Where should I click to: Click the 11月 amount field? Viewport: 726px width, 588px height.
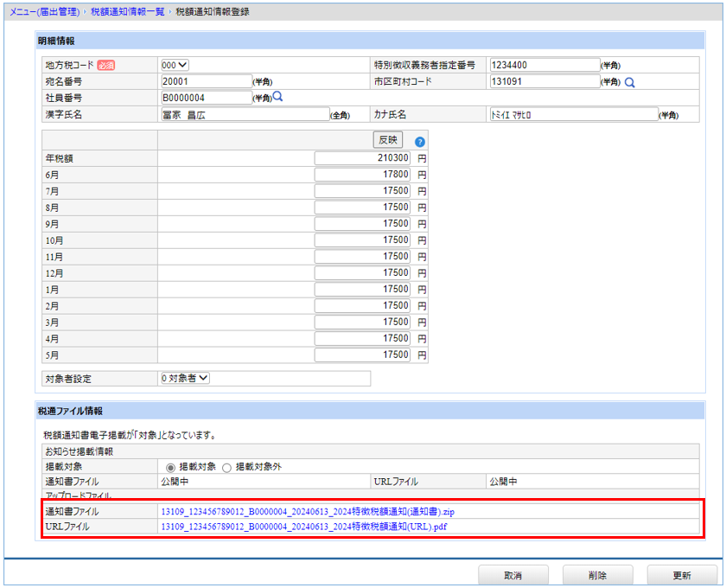[x=362, y=257]
